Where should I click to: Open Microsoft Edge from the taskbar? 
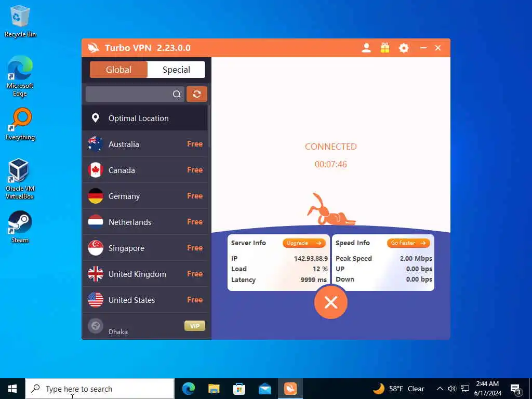(188, 389)
